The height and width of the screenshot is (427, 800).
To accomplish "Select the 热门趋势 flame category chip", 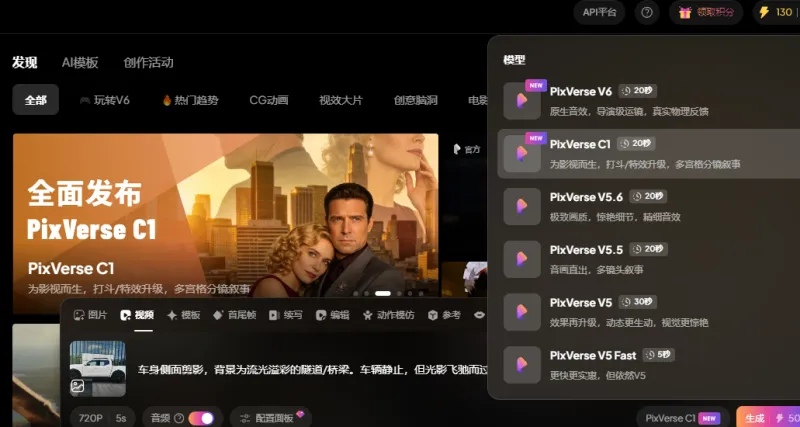I will pyautogui.click(x=190, y=100).
